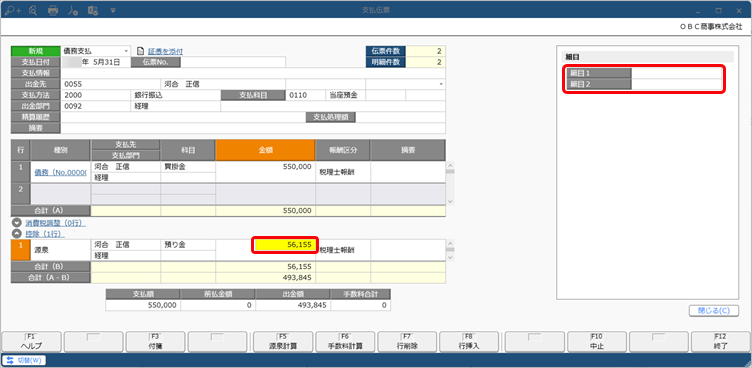Click 預り金 in the deduction row
752x368 pixels.
pyautogui.click(x=175, y=245)
